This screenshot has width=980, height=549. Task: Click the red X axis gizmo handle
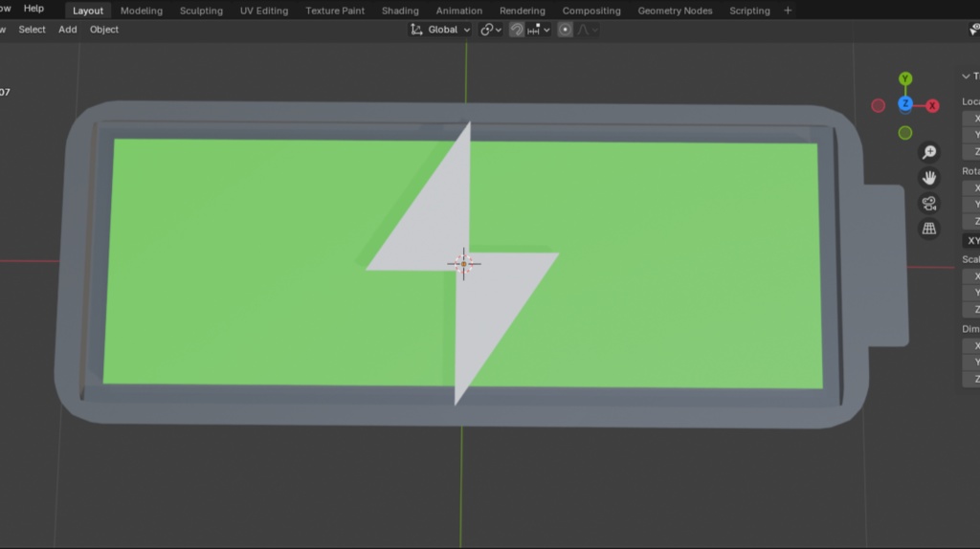[932, 105]
